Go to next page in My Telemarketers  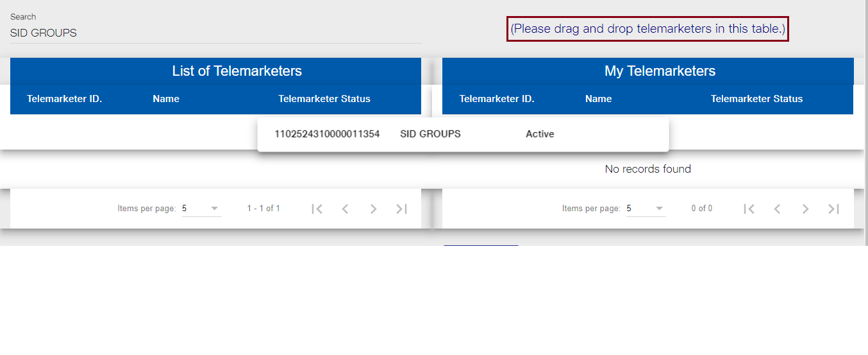(805, 209)
